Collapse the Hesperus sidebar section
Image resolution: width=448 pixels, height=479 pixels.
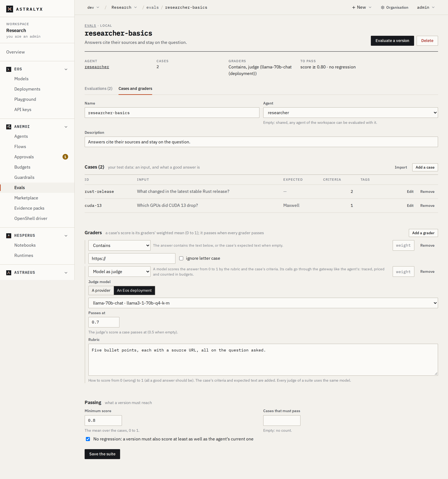tap(66, 236)
